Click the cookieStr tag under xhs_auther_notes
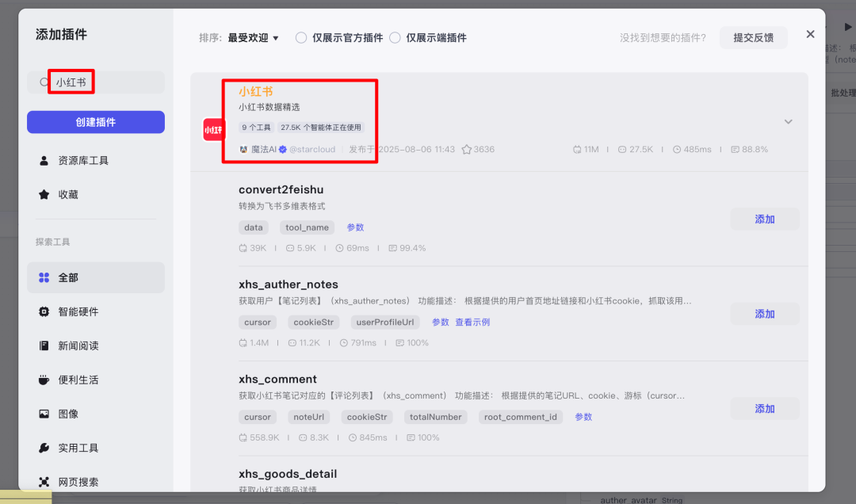Screen dimensions: 856x504 point(313,323)
